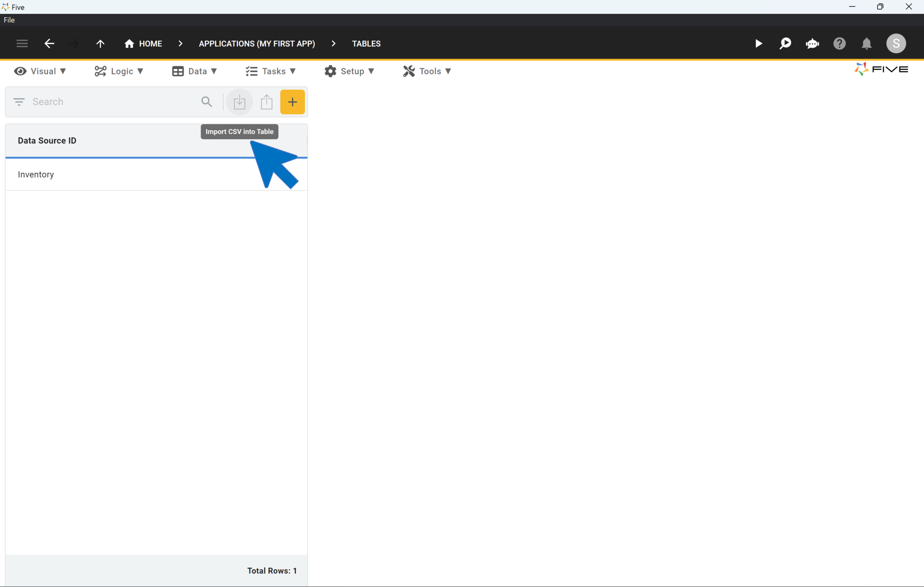Viewport: 924px width, 587px height.
Task: View notifications bell icon
Action: (x=866, y=44)
